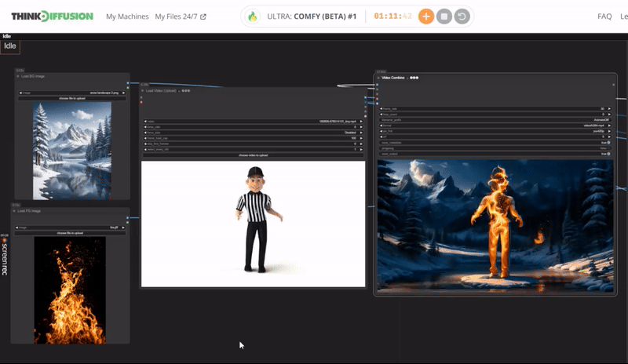The width and height of the screenshot is (628, 364).
Task: Click the three dots badge on Video Combine
Action: pyautogui.click(x=414, y=78)
